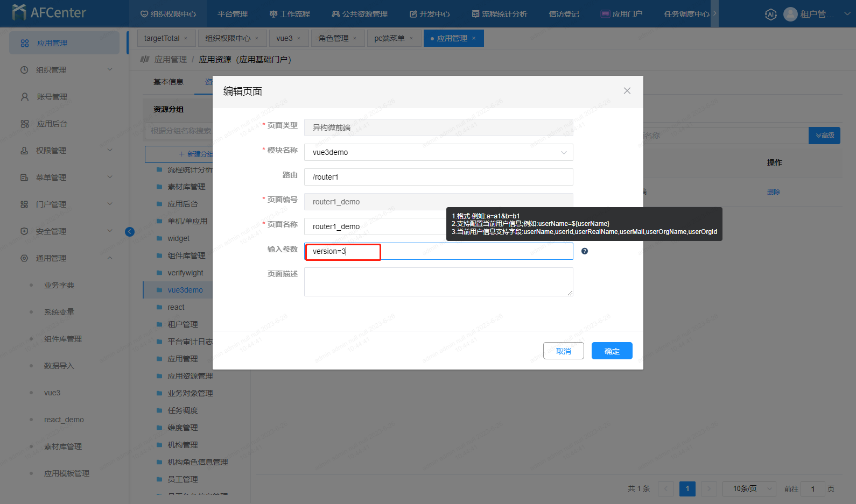Viewport: 856px width, 504px height.
Task: Click the AFCenter logo
Action: [x=50, y=12]
